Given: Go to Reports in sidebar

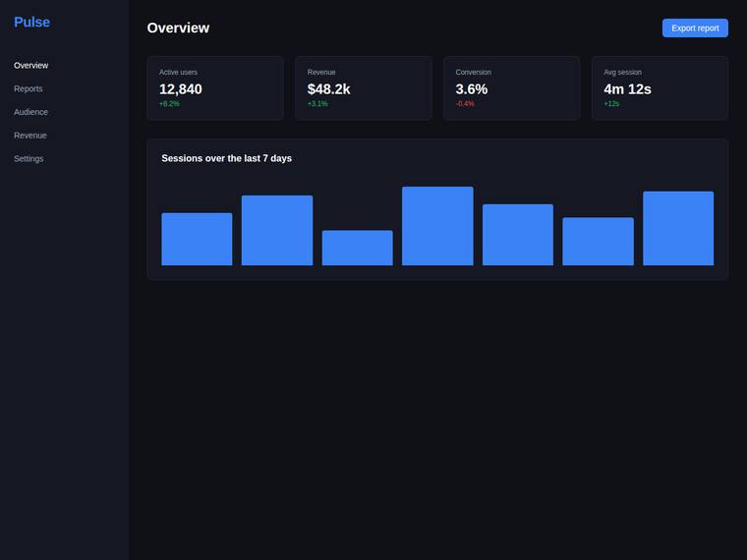Looking at the screenshot, I should (29, 88).
